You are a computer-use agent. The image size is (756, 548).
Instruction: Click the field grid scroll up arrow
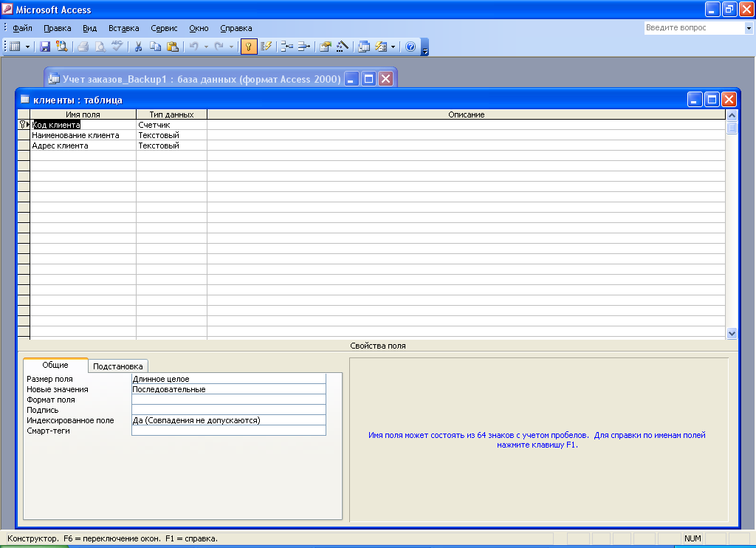pyautogui.click(x=732, y=115)
